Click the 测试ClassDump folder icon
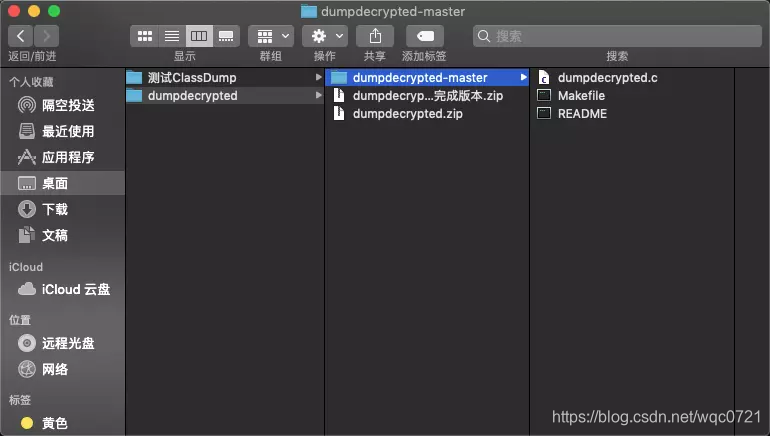Screen dimensions: 770x436 pyautogui.click(x=134, y=78)
